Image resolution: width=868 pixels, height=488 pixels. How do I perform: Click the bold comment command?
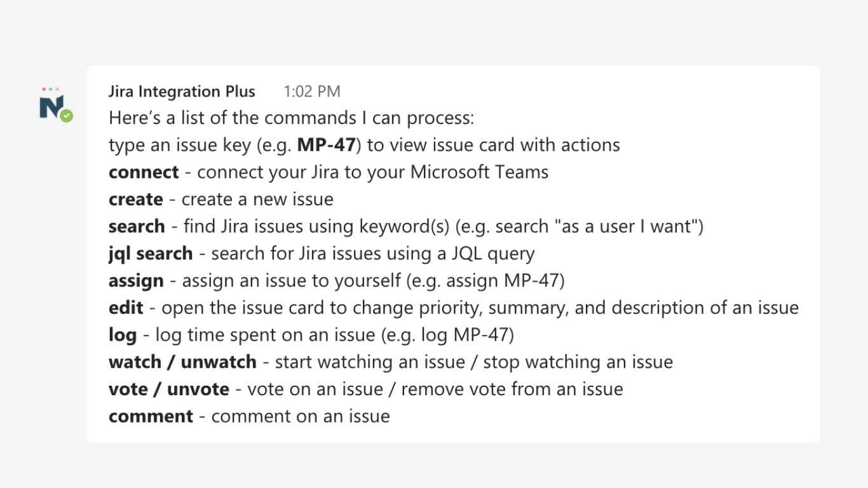(151, 416)
